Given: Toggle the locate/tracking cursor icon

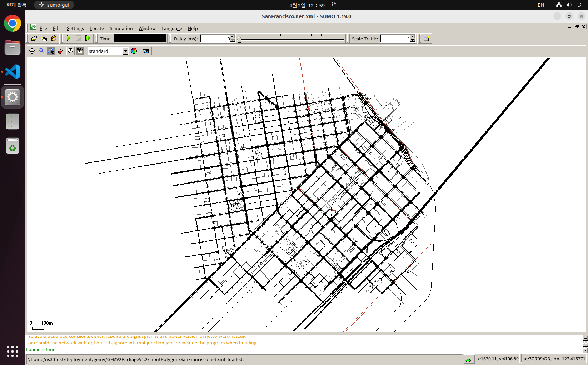Looking at the screenshot, I should coord(51,51).
